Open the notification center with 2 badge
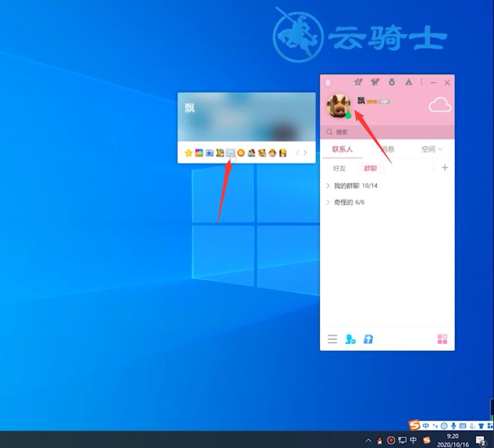 pyautogui.click(x=481, y=440)
